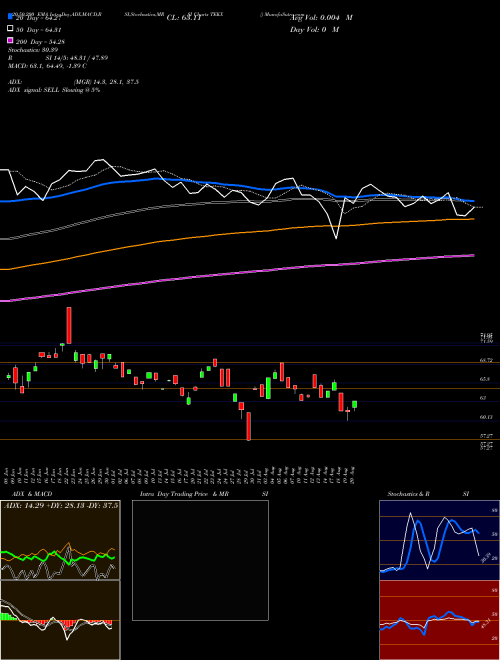Click the magenta 200 Day legend square
Image resolution: width=500 pixels, height=660 pixels.
(x=10, y=40)
